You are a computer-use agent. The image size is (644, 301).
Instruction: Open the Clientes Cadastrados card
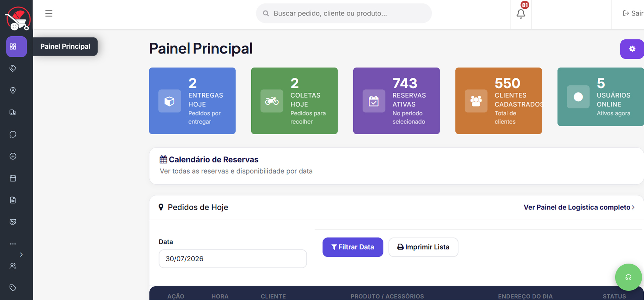click(498, 101)
